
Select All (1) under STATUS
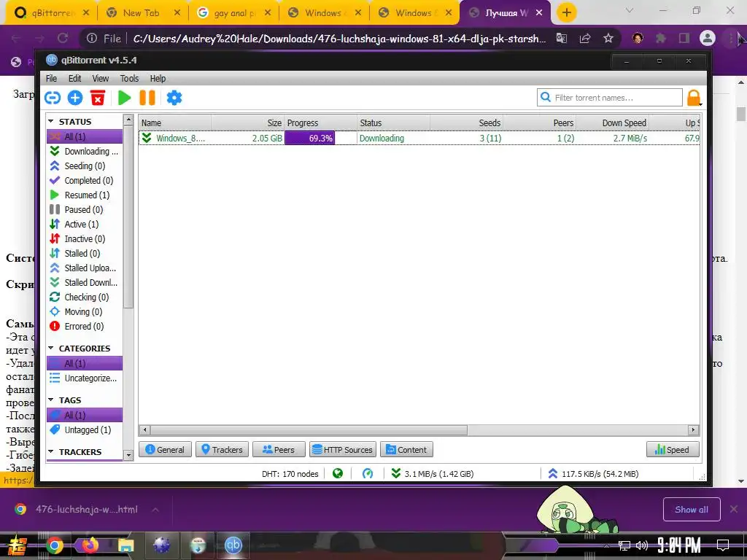tap(85, 136)
